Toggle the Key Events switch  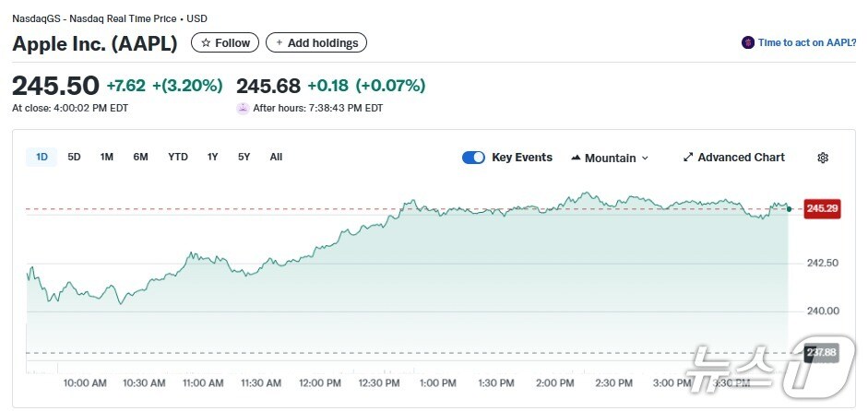[473, 158]
